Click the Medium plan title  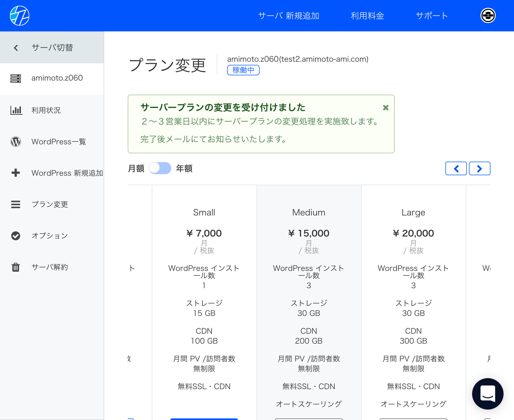click(309, 212)
